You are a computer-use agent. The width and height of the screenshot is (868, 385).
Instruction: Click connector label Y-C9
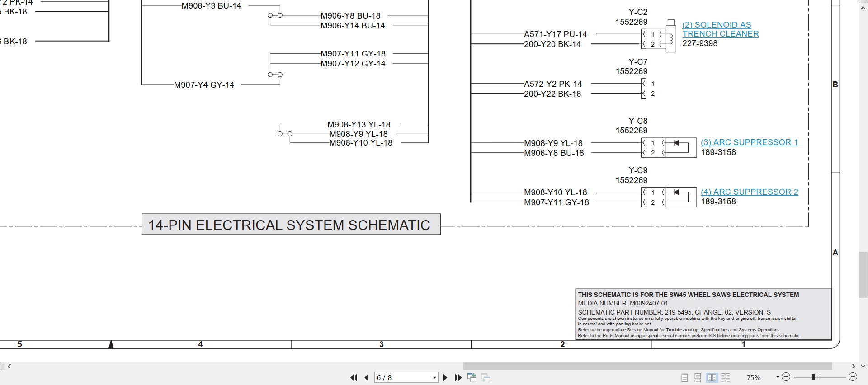(638, 170)
